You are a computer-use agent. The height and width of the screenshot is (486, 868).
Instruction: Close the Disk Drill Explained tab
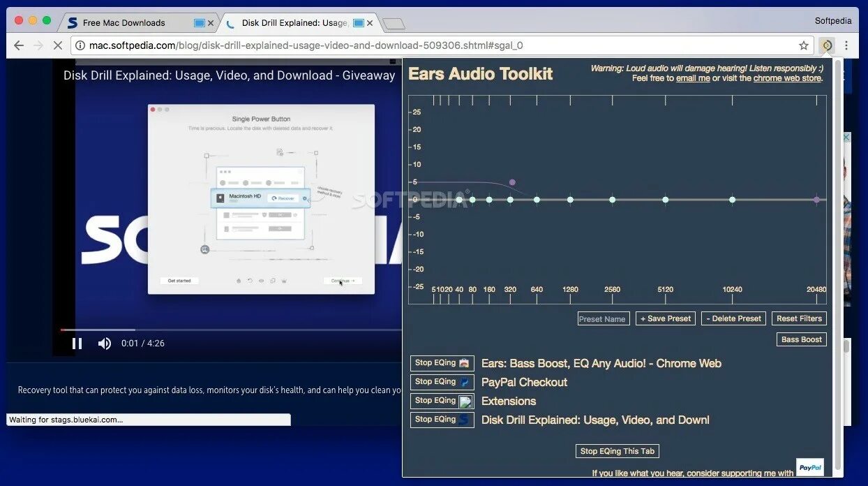pyautogui.click(x=370, y=23)
